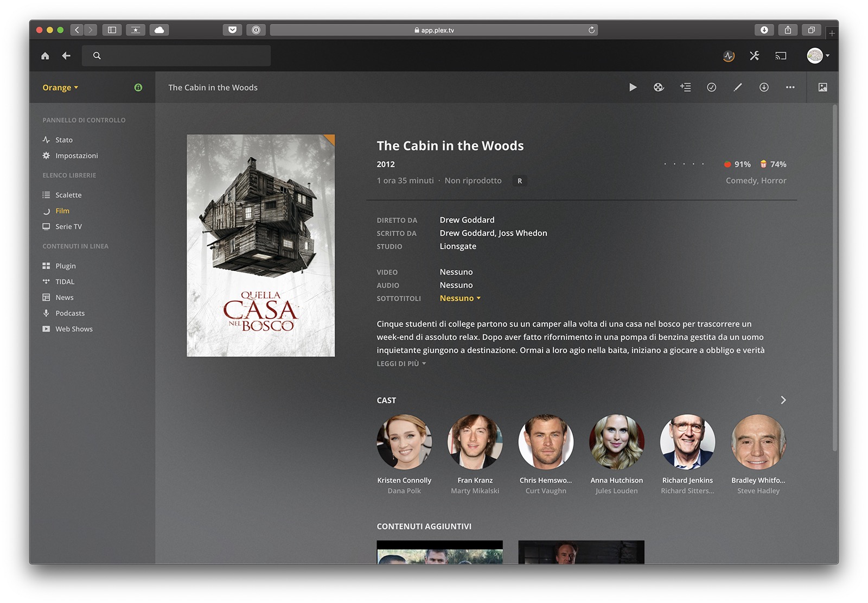This screenshot has height=603, width=868.
Task: Show all Safari tabs overview
Action: click(812, 30)
